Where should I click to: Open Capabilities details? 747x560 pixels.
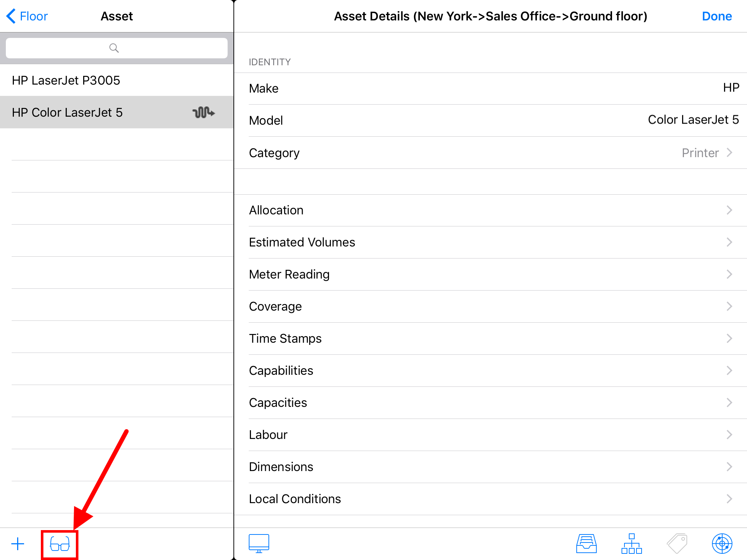(491, 371)
